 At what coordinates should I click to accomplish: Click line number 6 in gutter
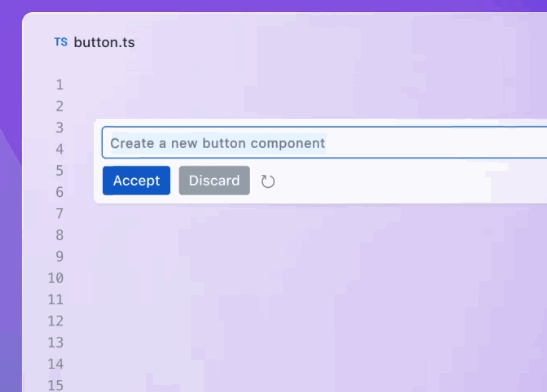tap(60, 192)
